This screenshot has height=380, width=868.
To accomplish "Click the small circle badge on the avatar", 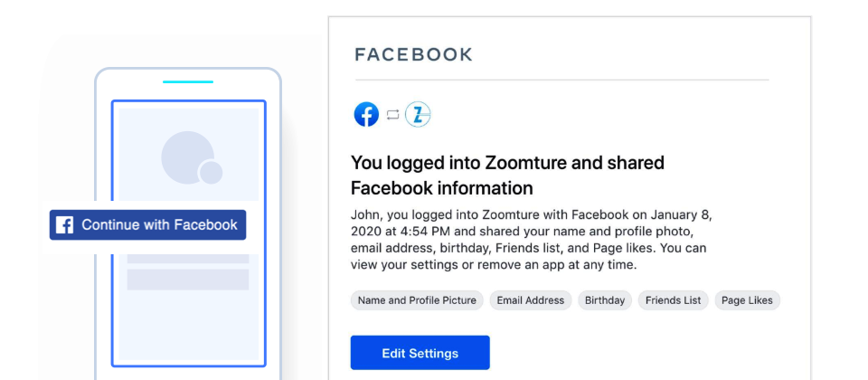I will click(211, 173).
